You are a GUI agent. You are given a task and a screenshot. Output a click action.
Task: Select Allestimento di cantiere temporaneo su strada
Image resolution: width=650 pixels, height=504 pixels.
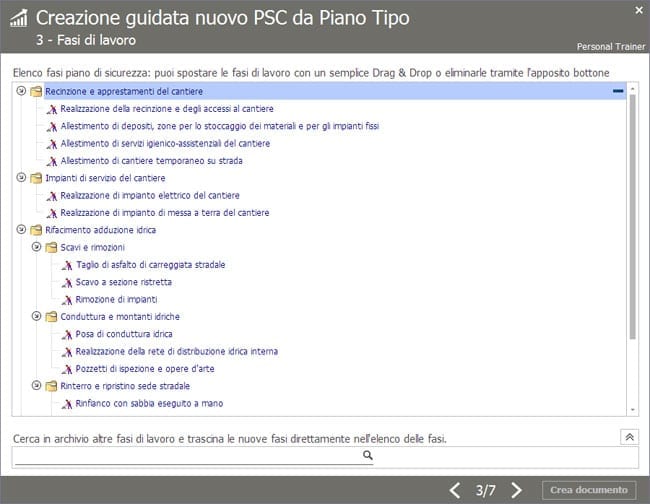(x=151, y=160)
